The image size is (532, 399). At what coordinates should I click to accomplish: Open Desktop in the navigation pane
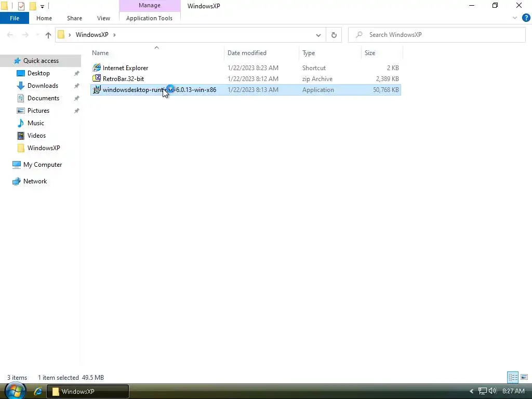[x=38, y=73]
